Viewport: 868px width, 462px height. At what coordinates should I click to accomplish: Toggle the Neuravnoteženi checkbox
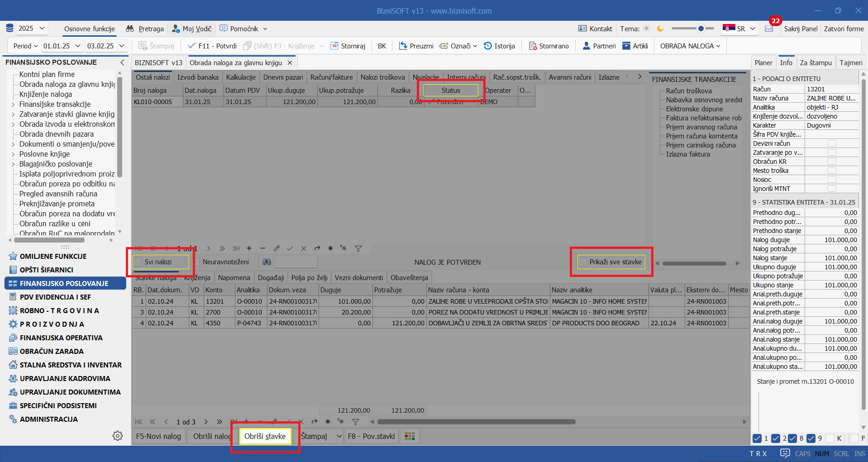(196, 262)
